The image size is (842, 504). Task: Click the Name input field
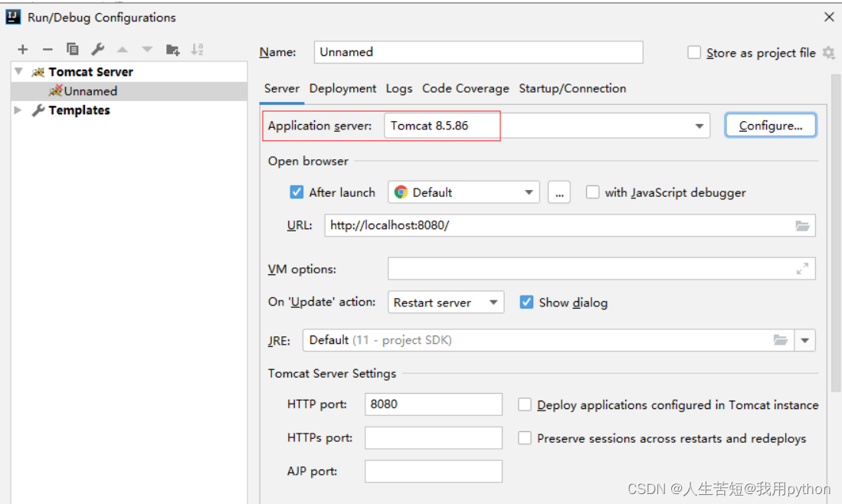478,52
